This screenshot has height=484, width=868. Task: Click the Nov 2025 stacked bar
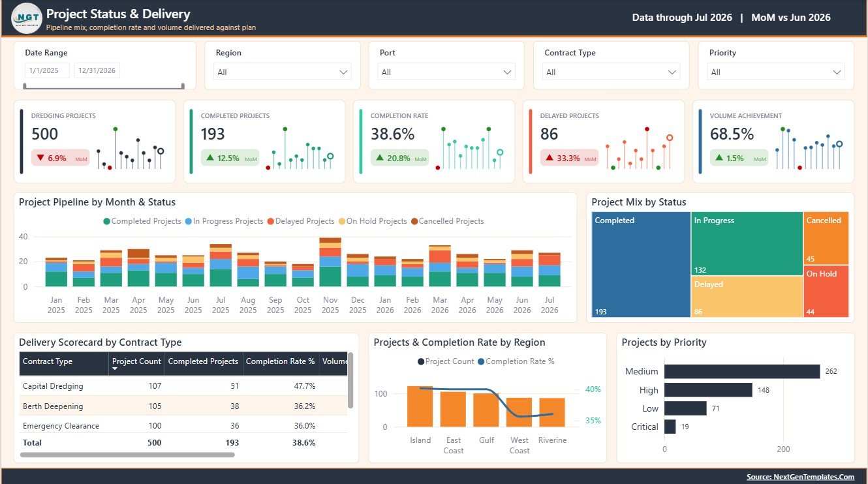coord(330,262)
